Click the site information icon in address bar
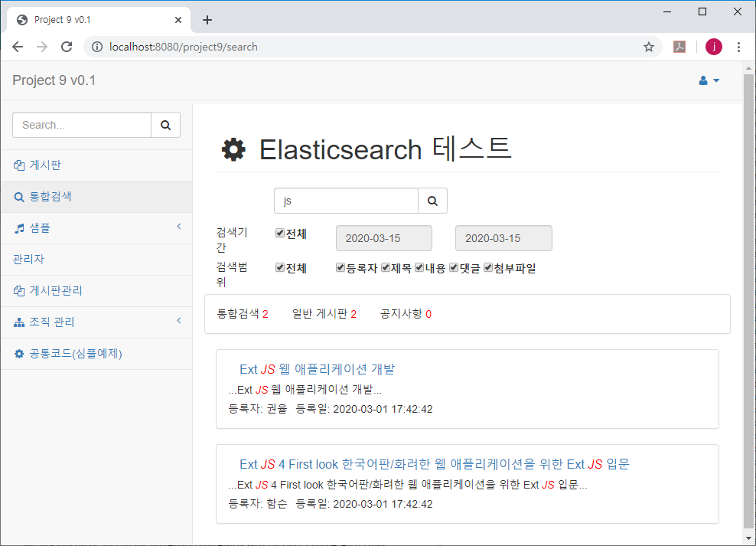The width and height of the screenshot is (756, 546). pyautogui.click(x=97, y=47)
